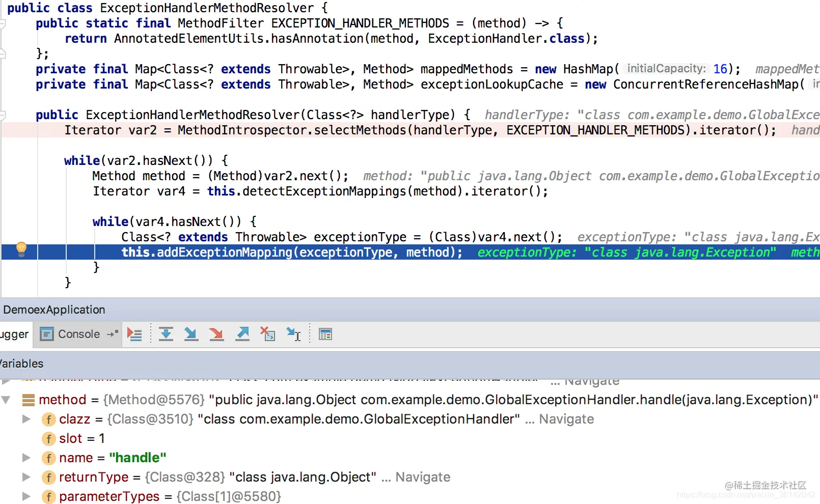Click the Step Over debugger icon
The width and height of the screenshot is (820, 504).
coord(166,334)
